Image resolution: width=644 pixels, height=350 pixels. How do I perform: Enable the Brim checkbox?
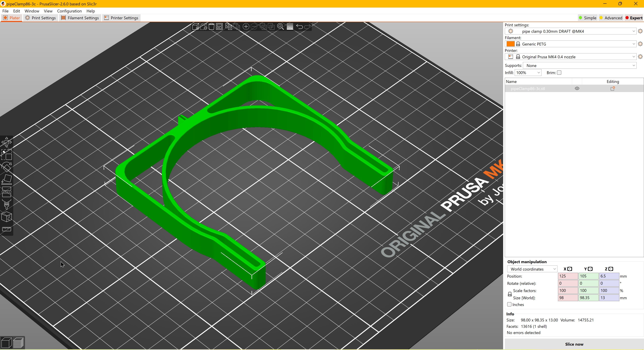click(x=559, y=73)
